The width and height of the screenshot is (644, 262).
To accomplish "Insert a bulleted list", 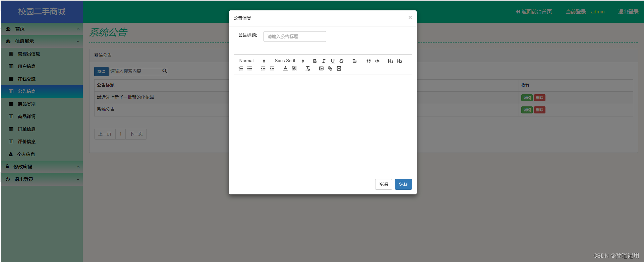I will (x=249, y=68).
